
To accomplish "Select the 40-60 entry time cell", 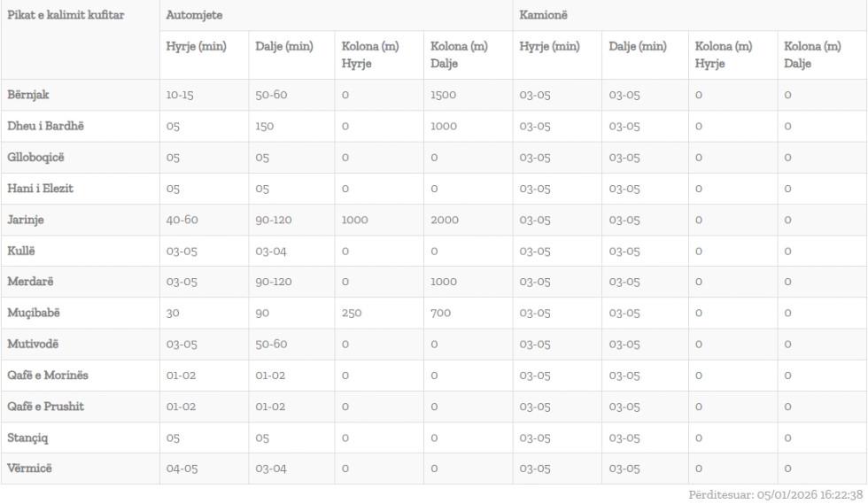I will [x=182, y=220].
